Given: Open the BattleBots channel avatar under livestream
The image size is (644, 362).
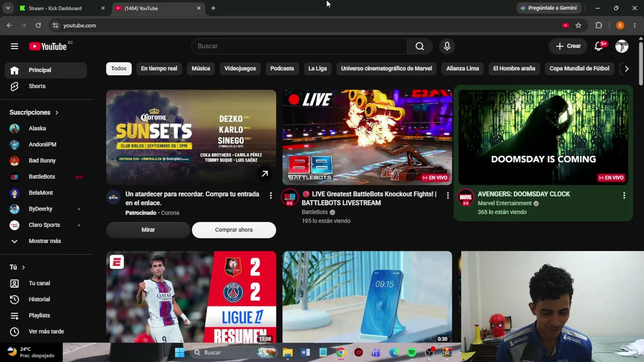Looking at the screenshot, I should (x=289, y=198).
